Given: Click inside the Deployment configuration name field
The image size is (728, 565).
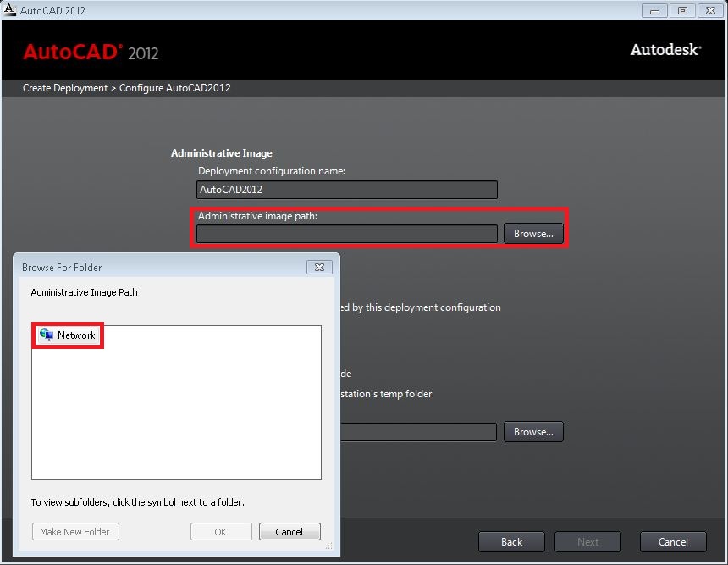Looking at the screenshot, I should pos(347,190).
